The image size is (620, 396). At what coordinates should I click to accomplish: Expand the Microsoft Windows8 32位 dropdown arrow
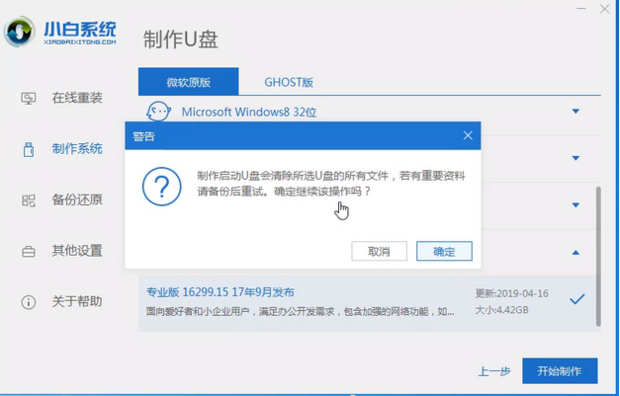click(576, 112)
